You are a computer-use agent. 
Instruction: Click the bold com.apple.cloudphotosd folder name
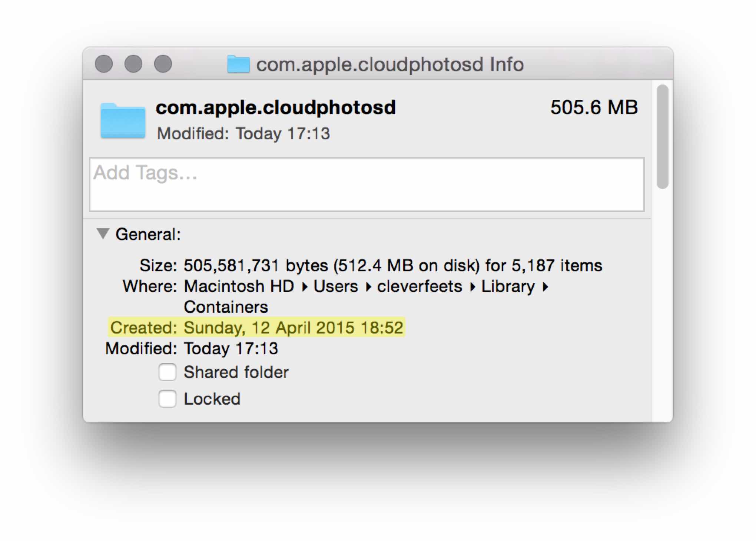coord(276,107)
